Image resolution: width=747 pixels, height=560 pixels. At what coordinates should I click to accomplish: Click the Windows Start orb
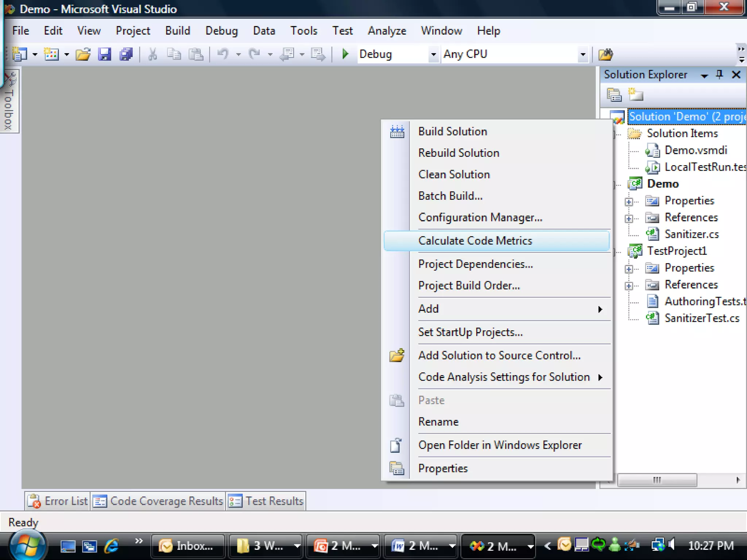27,546
